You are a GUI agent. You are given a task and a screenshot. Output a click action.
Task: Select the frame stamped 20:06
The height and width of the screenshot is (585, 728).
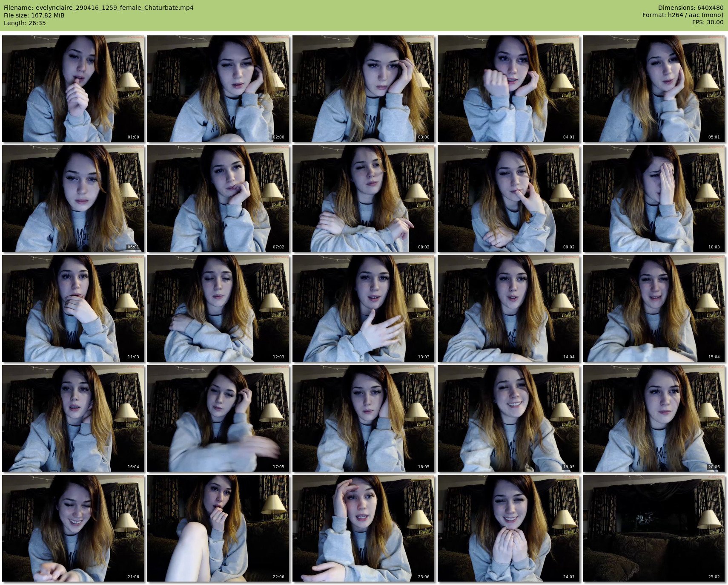click(x=654, y=418)
